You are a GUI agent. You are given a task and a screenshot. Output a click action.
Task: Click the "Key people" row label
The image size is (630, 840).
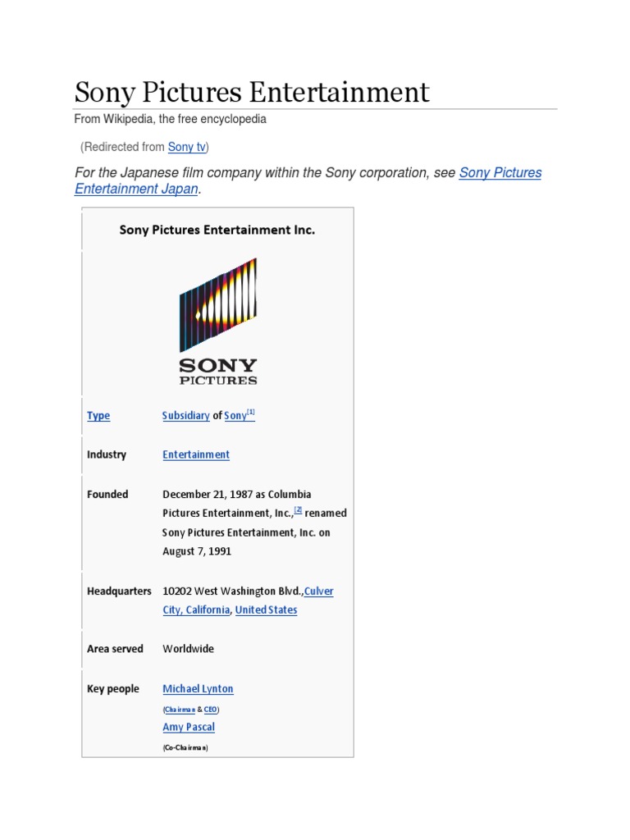coord(113,689)
